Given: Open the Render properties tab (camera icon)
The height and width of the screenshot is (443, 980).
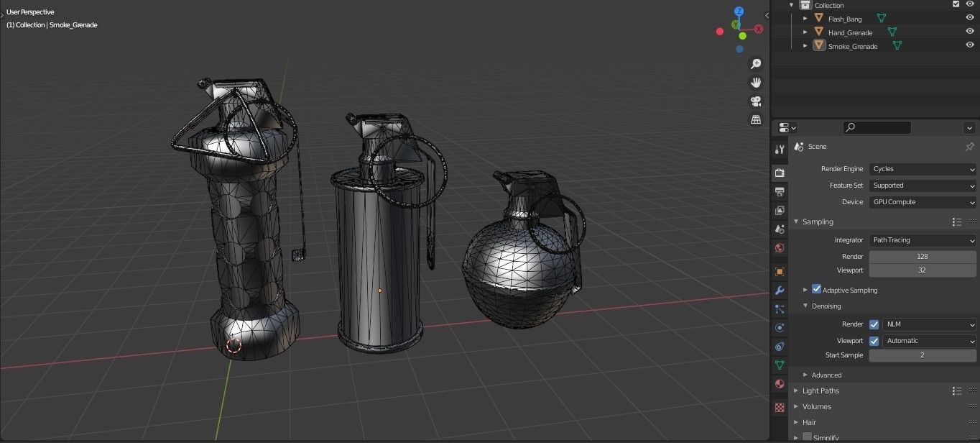Looking at the screenshot, I should coord(780,173).
